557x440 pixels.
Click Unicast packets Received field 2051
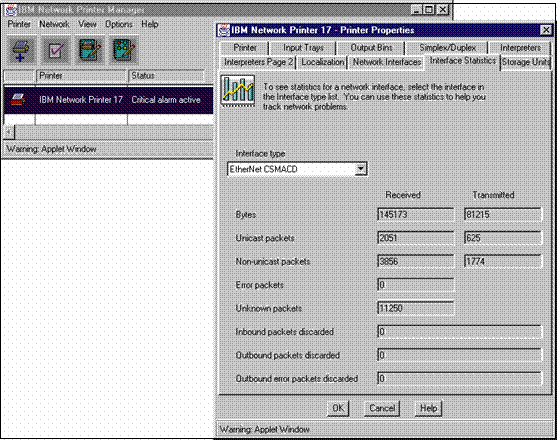point(415,238)
